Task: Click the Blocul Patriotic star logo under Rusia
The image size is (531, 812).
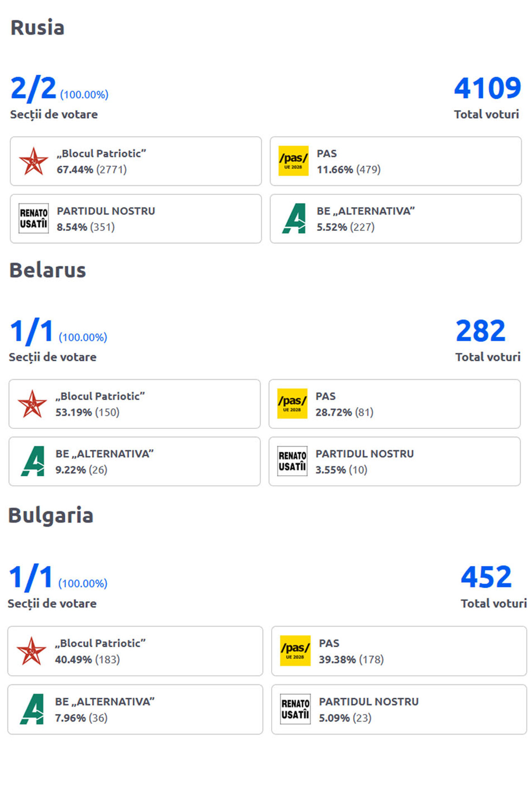Action: coord(33,161)
